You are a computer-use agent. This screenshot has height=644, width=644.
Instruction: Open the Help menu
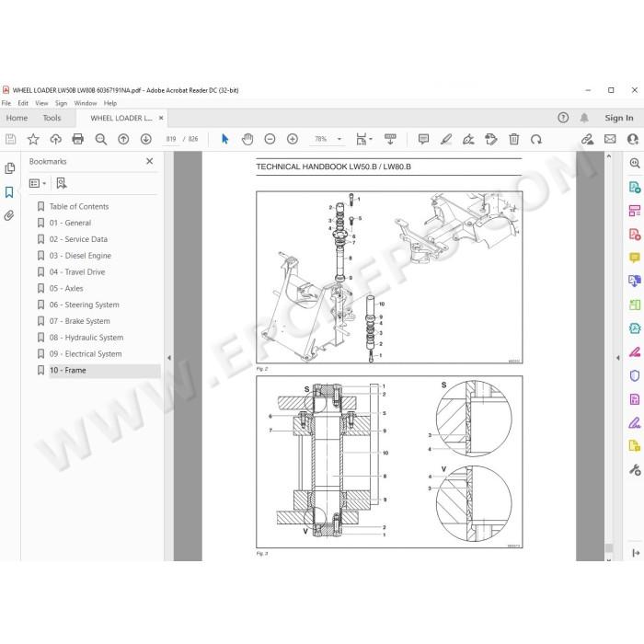click(110, 103)
